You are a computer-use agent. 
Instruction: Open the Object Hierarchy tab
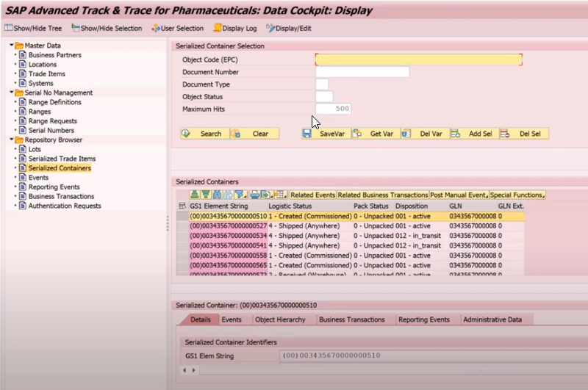pos(280,319)
